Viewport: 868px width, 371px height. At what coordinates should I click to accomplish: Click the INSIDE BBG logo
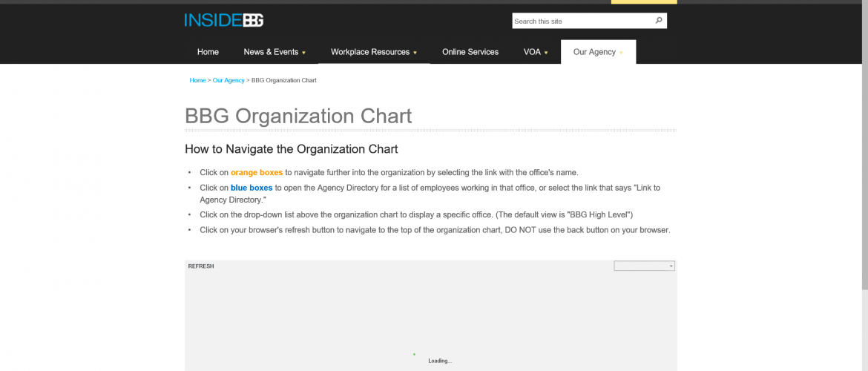[x=223, y=21]
